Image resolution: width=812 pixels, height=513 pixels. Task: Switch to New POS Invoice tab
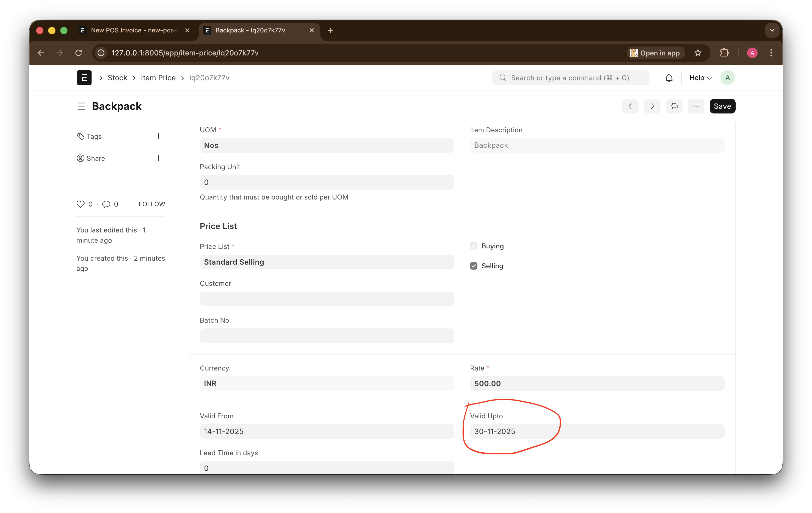pyautogui.click(x=133, y=30)
